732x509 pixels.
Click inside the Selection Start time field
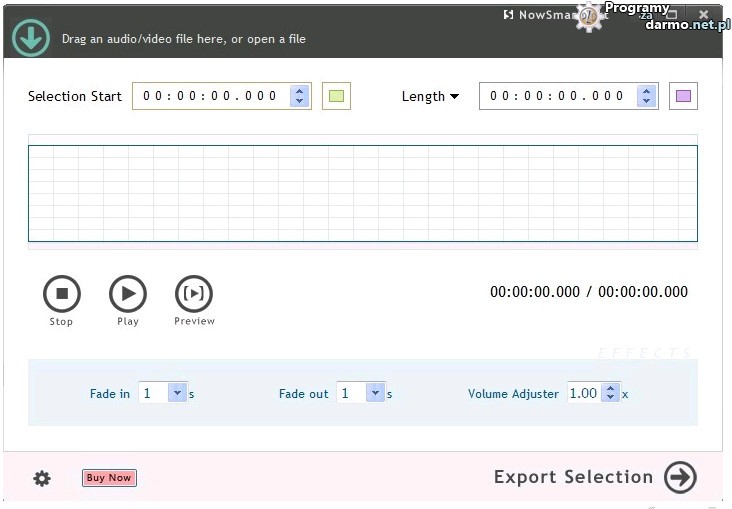click(x=210, y=96)
